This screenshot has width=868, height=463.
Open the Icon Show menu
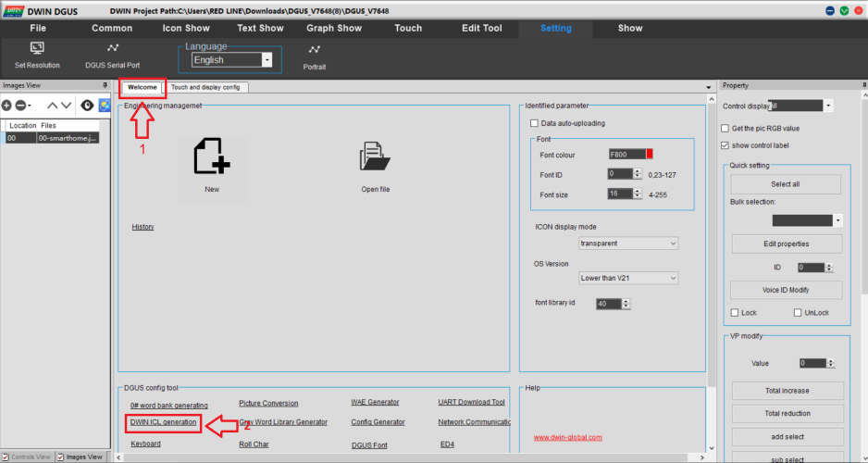point(185,28)
